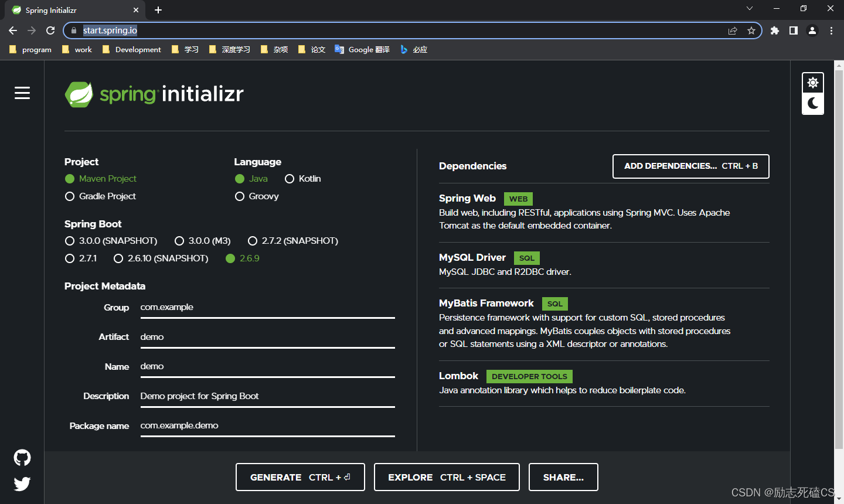Open 必应 Bing bookmark

414,50
